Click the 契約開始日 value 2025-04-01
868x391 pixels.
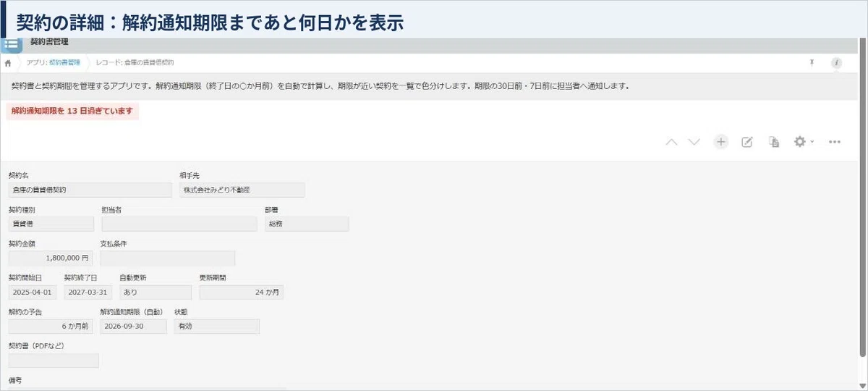coord(33,293)
